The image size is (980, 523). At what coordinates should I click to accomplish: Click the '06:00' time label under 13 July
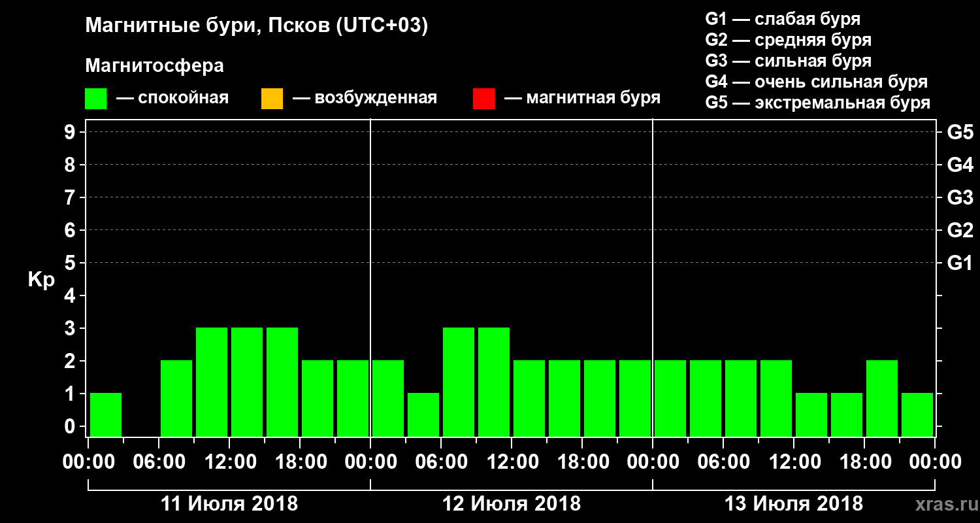point(724,462)
